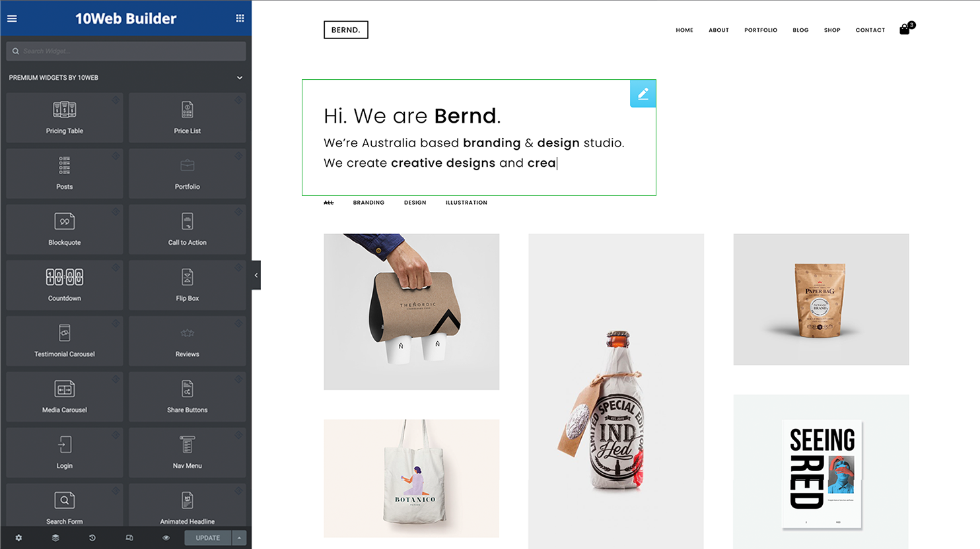Collapse the builder side panel
980x549 pixels.
[256, 275]
